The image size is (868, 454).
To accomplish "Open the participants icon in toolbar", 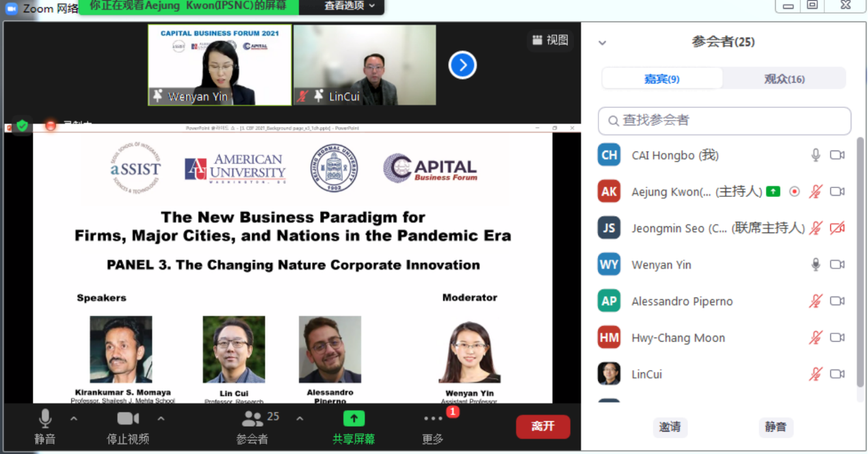I will 252,418.
